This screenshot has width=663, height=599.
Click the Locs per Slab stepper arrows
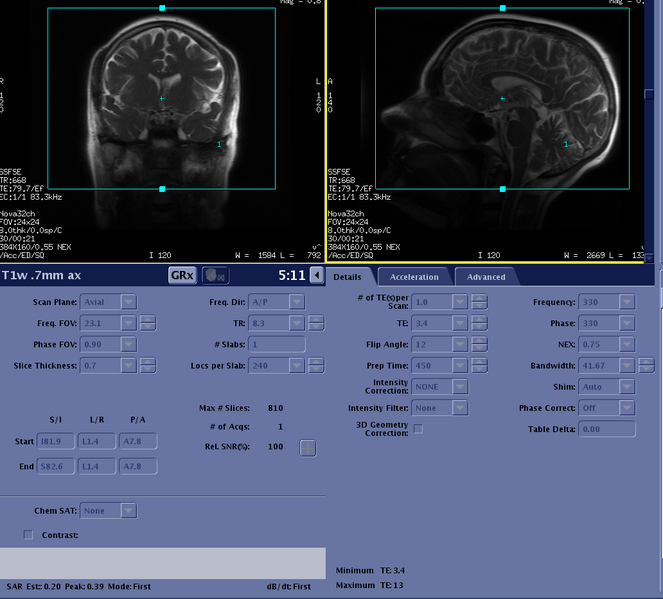(x=316, y=365)
